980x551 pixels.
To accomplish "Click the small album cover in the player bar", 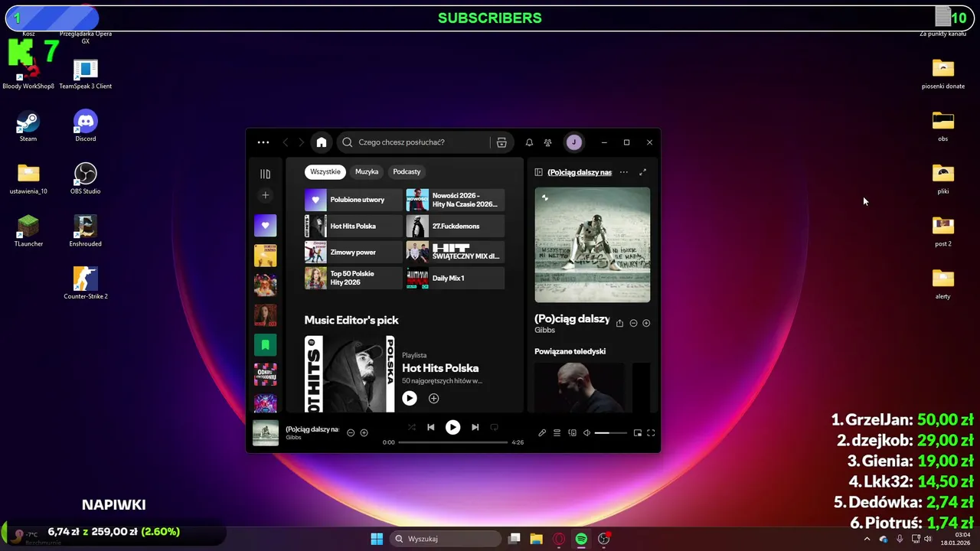I will click(266, 432).
